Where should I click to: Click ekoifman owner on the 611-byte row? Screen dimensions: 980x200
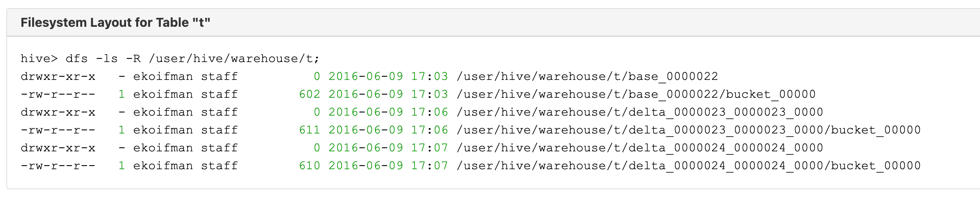(163, 130)
